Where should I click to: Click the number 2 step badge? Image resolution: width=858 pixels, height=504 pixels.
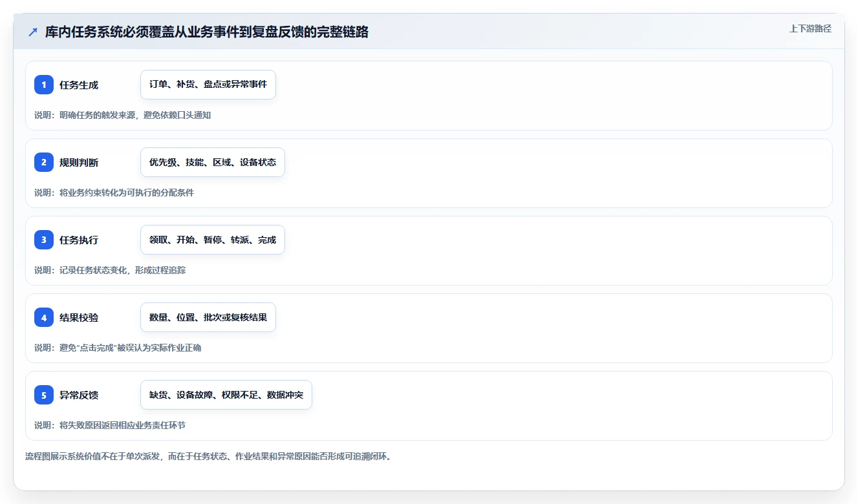(x=44, y=162)
